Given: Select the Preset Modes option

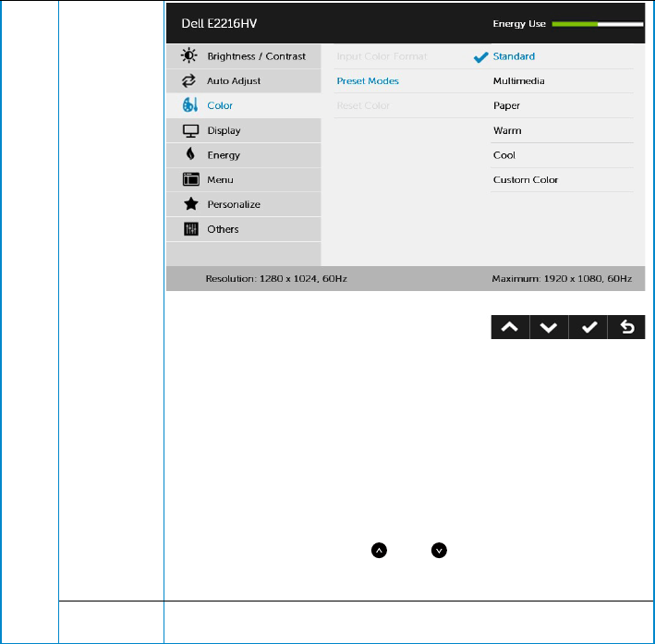Looking at the screenshot, I should point(368,81).
